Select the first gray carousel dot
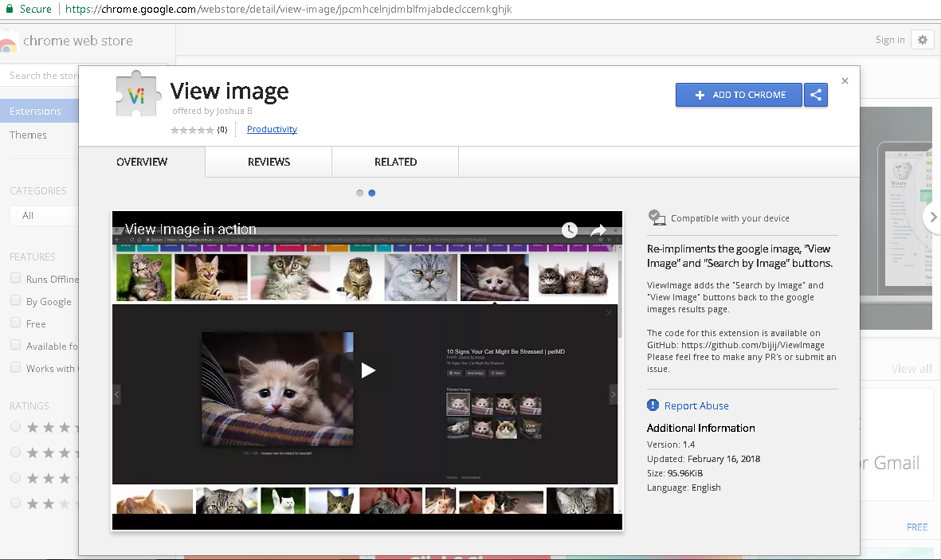Viewport: 941px width, 560px height. pyautogui.click(x=359, y=193)
